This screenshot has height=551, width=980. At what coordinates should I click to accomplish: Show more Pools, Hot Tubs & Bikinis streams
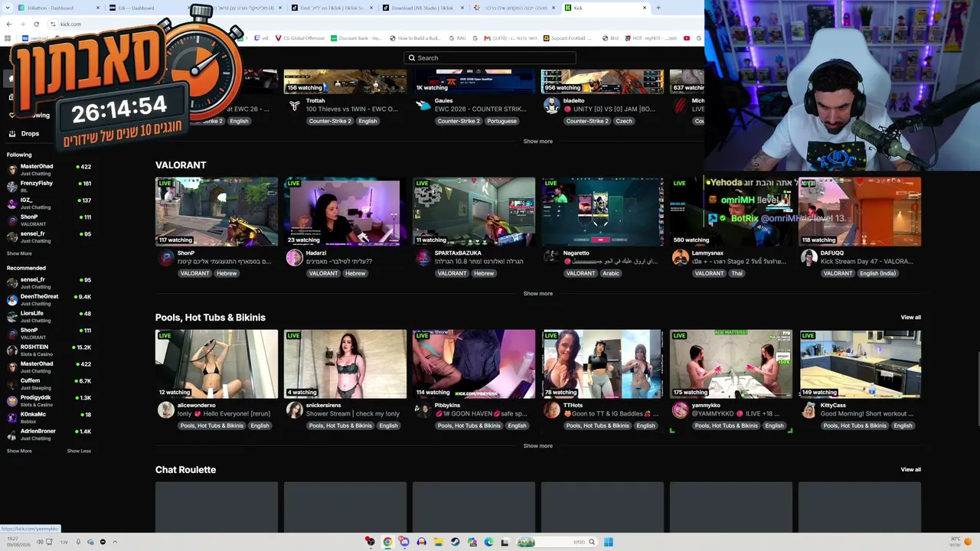537,445
